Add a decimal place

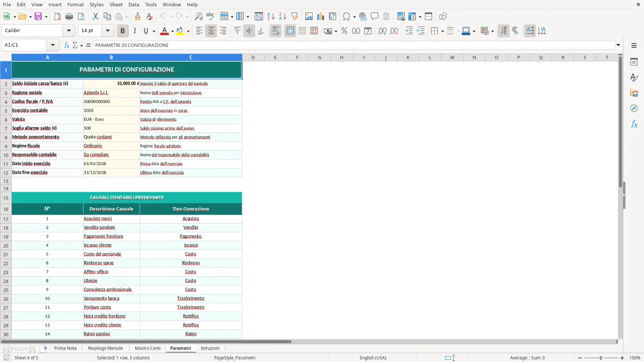(x=382, y=31)
